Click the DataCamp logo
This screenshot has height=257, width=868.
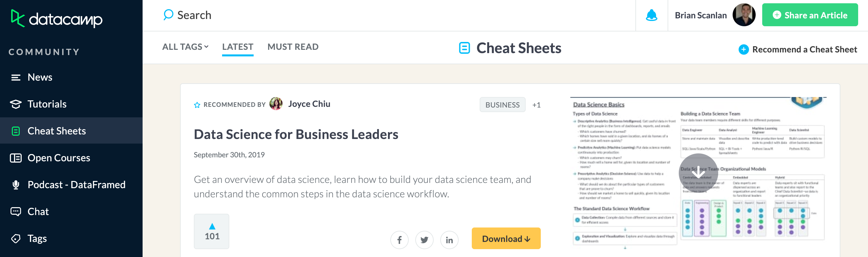(x=57, y=18)
